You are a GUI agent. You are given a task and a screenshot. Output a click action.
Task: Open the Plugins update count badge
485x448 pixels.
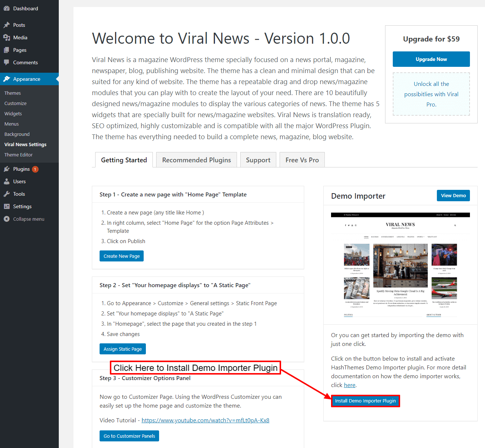click(x=35, y=169)
